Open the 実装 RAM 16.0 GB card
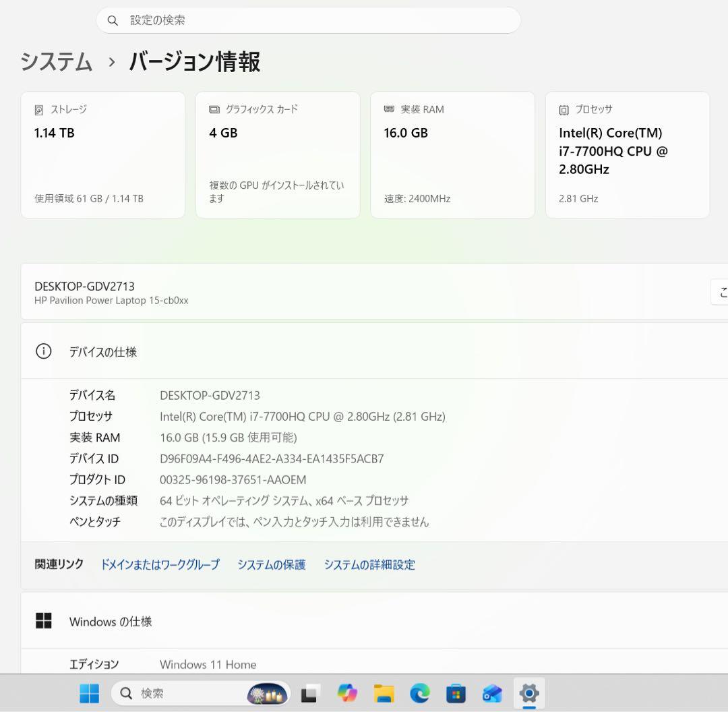728x712 pixels. tap(453, 154)
